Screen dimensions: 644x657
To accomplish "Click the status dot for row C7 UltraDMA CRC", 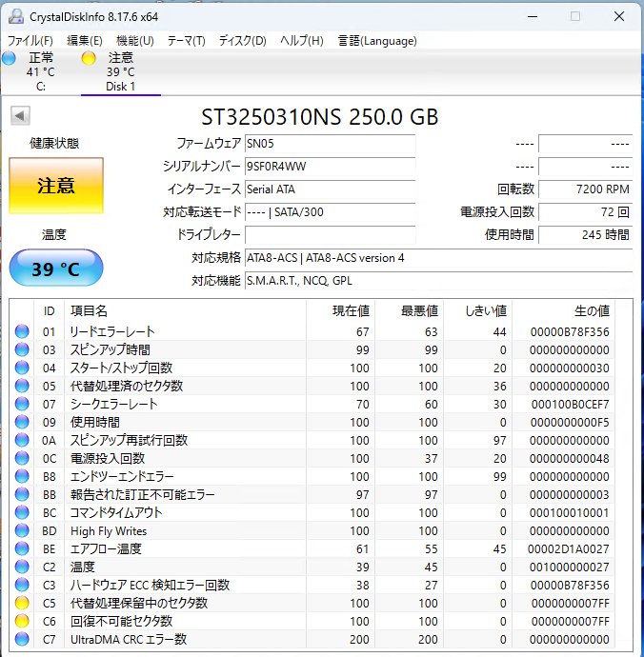I will pos(22,639).
